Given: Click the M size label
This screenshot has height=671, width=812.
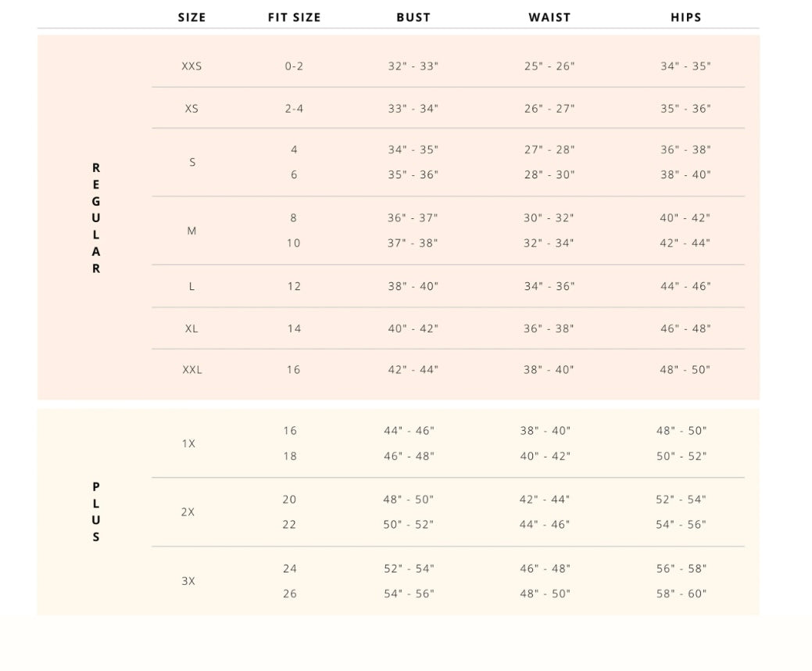Looking at the screenshot, I should coord(191,231).
